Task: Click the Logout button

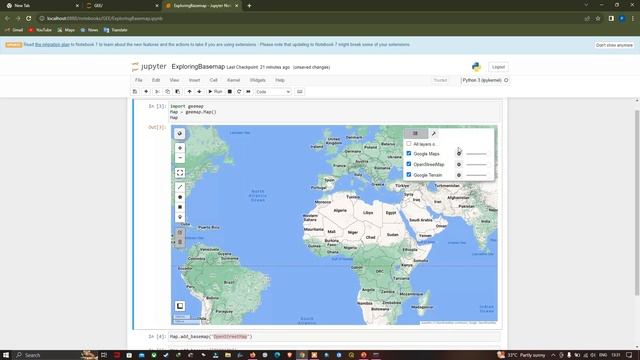Action: (498, 67)
